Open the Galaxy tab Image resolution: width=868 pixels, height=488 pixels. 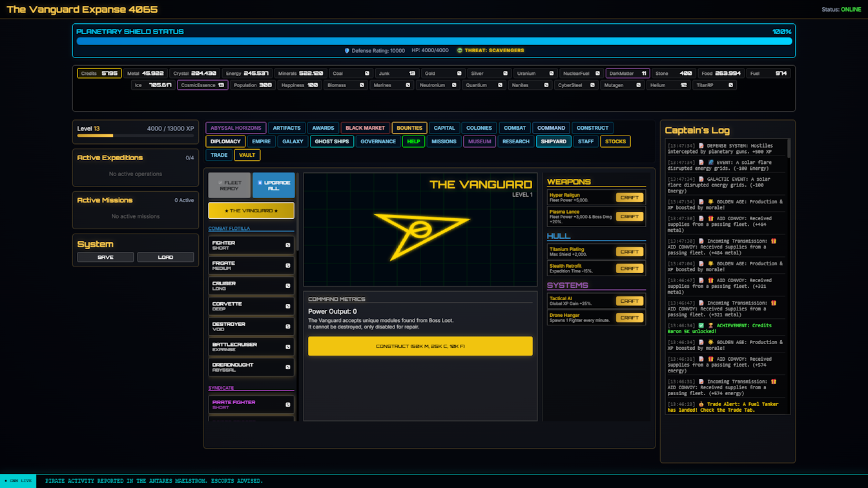pos(293,141)
